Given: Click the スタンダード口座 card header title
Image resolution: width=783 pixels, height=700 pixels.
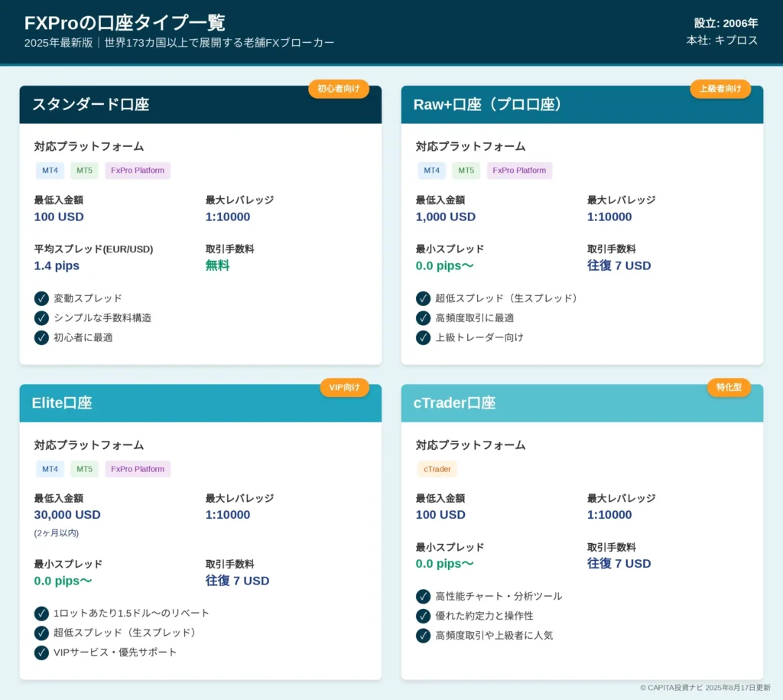Looking at the screenshot, I should pos(91,104).
